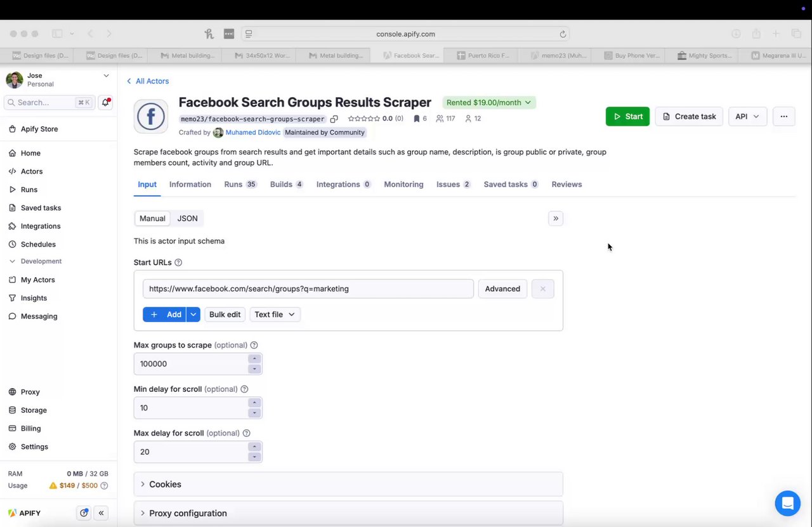Click Advanced button for start URL
Screen dimensions: 812x527
click(x=502, y=289)
